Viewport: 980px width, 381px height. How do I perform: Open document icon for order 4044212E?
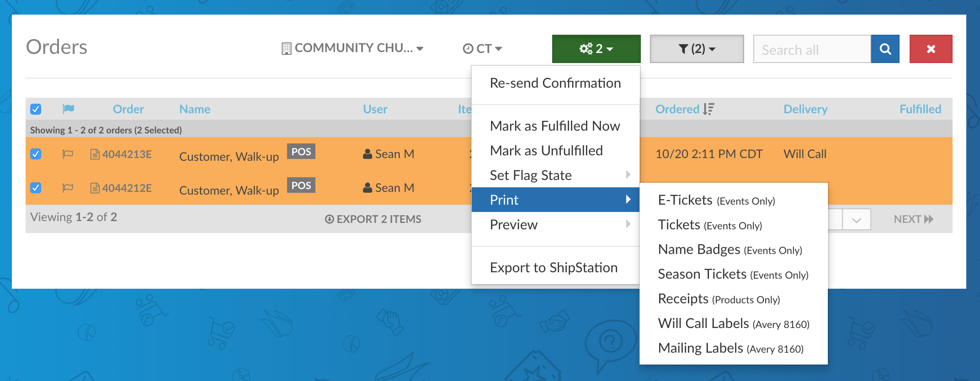95,188
